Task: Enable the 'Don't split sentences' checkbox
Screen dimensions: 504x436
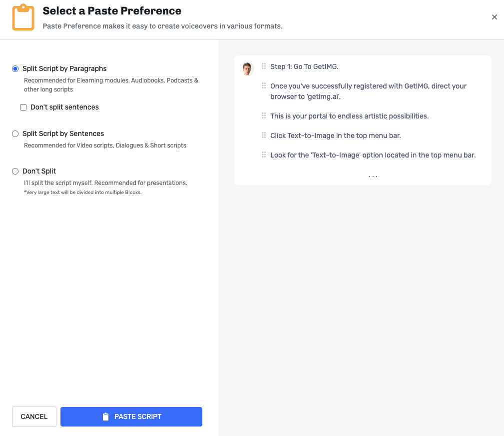Action: pyautogui.click(x=23, y=107)
